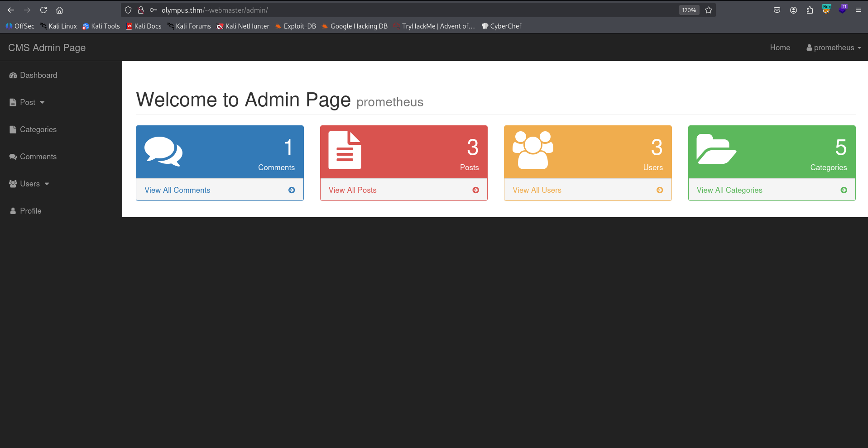Bookmark this page with the star icon
Viewport: 868px width, 448px height.
coord(709,10)
